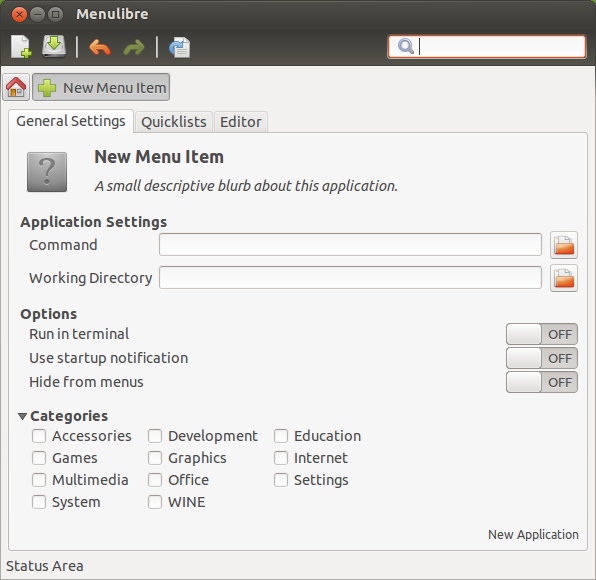Screen dimensions: 596x580
Task: Check the Office category
Action: coord(155,480)
